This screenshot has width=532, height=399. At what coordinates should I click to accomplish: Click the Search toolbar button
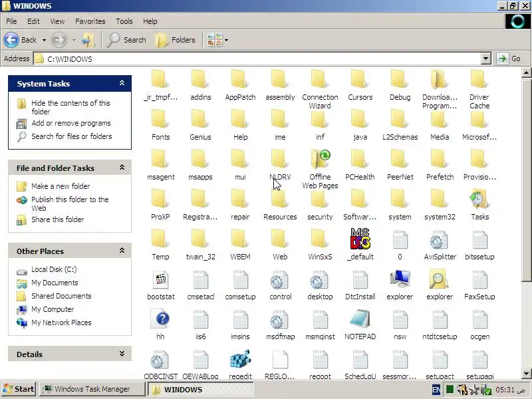[x=127, y=40]
